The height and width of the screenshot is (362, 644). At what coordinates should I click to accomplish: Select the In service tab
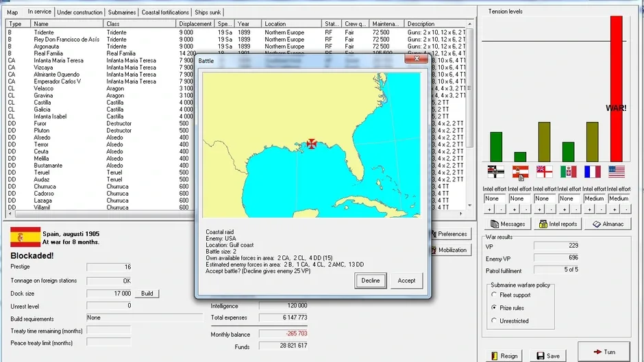(40, 12)
